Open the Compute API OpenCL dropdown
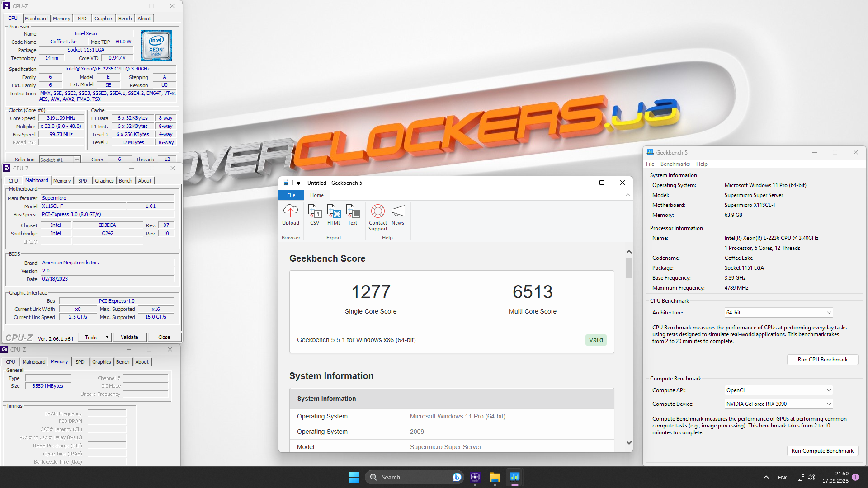Image resolution: width=868 pixels, height=488 pixels. [778, 390]
